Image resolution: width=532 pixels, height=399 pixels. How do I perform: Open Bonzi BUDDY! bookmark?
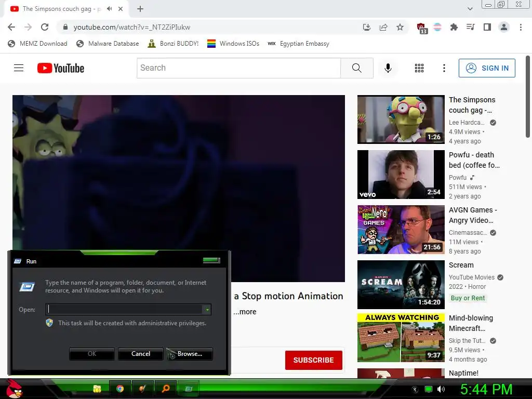[x=173, y=44]
